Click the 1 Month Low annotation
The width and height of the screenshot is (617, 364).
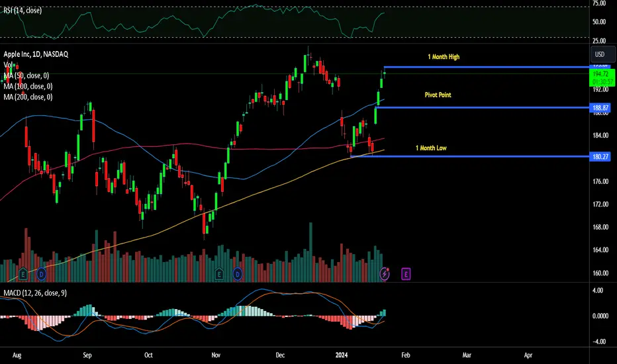tap(431, 148)
